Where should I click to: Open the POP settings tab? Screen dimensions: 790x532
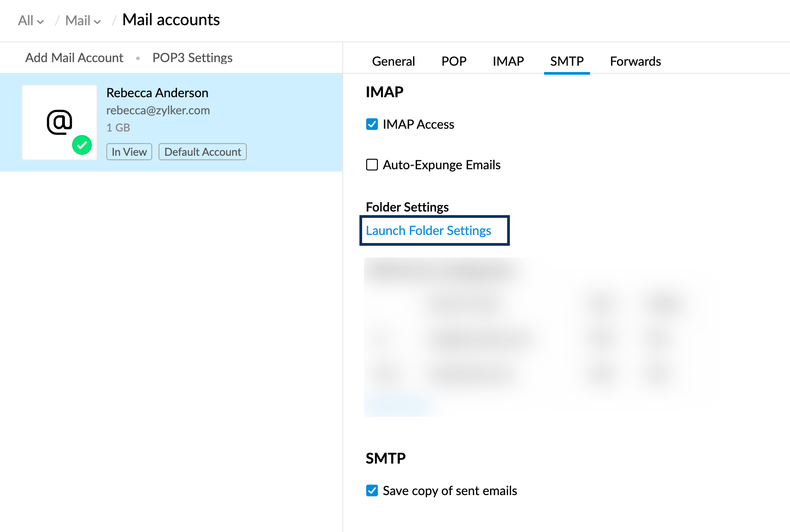coord(454,61)
